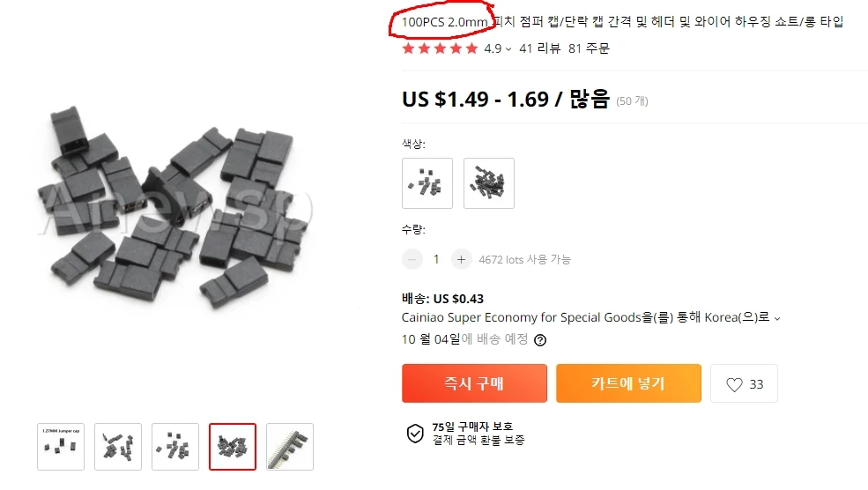This screenshot has height=490, width=868.
Task: Expand the Cainiao Super Economy shipping options
Action: 777,318
